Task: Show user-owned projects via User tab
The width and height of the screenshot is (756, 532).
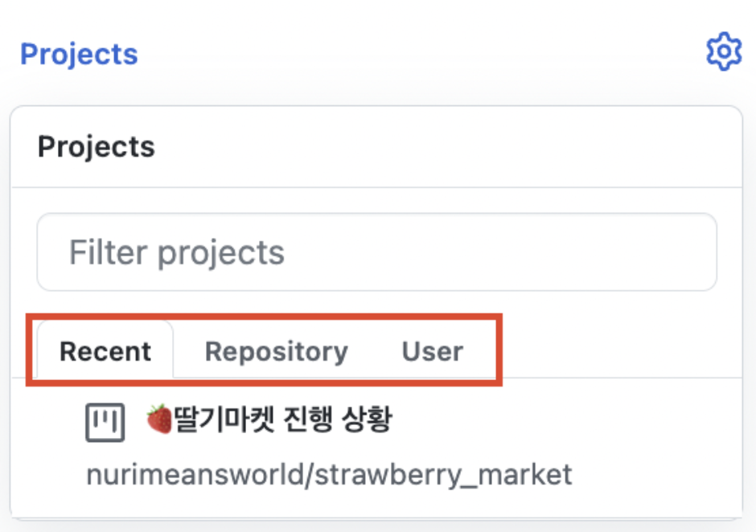Action: [x=433, y=350]
